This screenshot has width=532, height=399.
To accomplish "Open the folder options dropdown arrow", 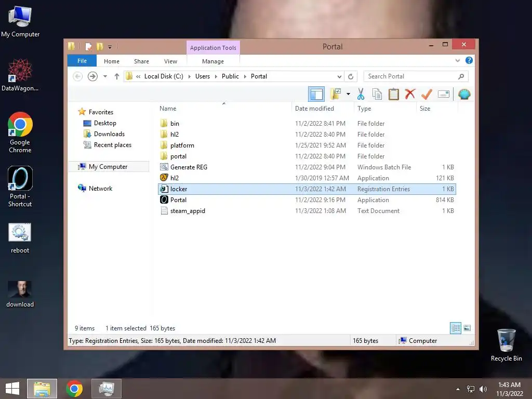I will (x=348, y=94).
